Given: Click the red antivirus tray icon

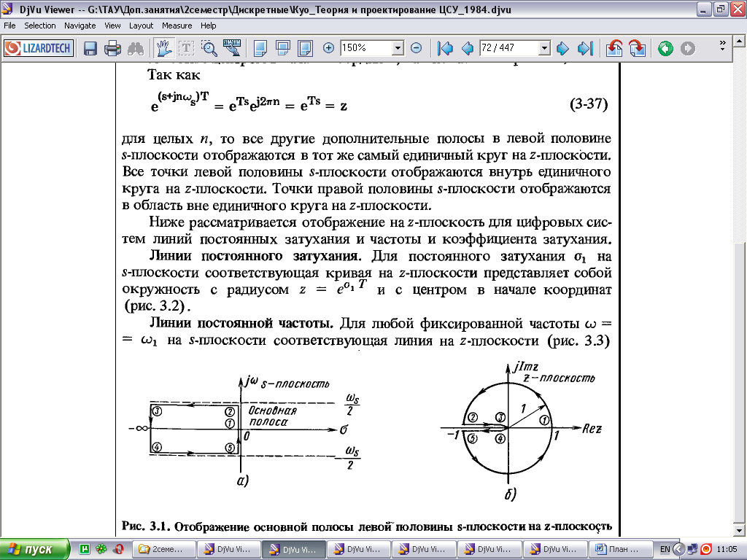Looking at the screenshot, I should coord(706,549).
